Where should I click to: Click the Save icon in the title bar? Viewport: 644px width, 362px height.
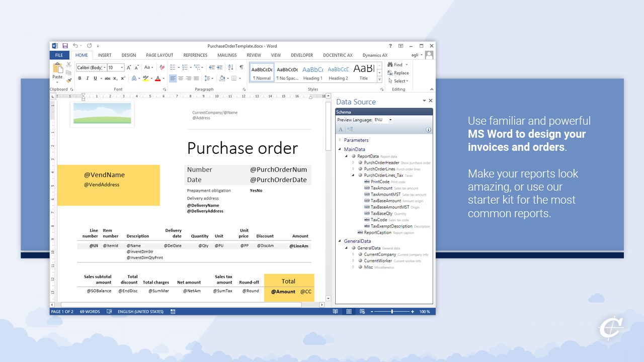coord(65,46)
